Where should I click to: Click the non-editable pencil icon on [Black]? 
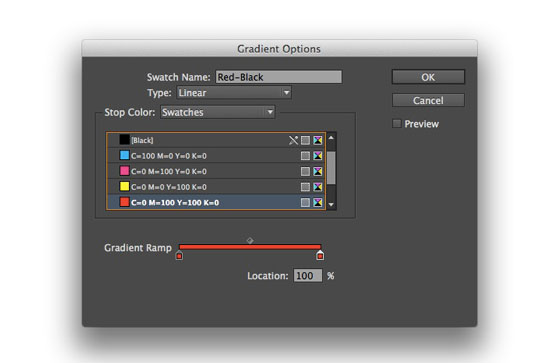click(x=293, y=140)
